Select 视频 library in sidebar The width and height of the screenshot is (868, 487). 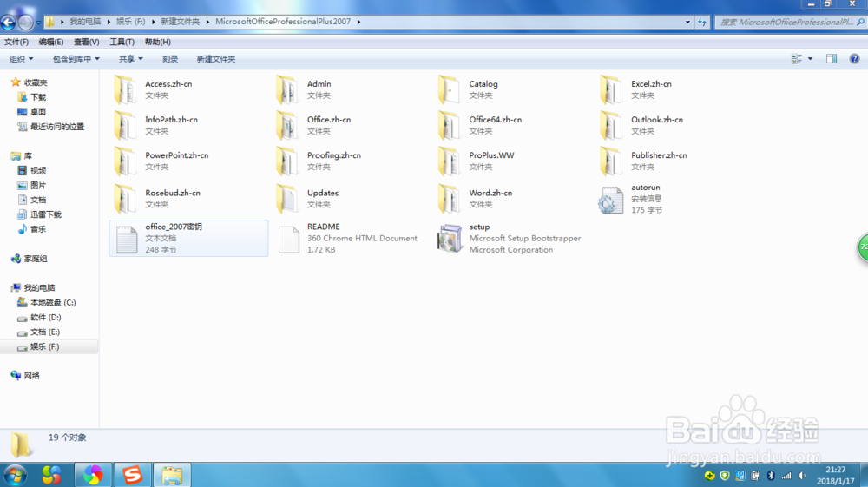click(x=38, y=170)
